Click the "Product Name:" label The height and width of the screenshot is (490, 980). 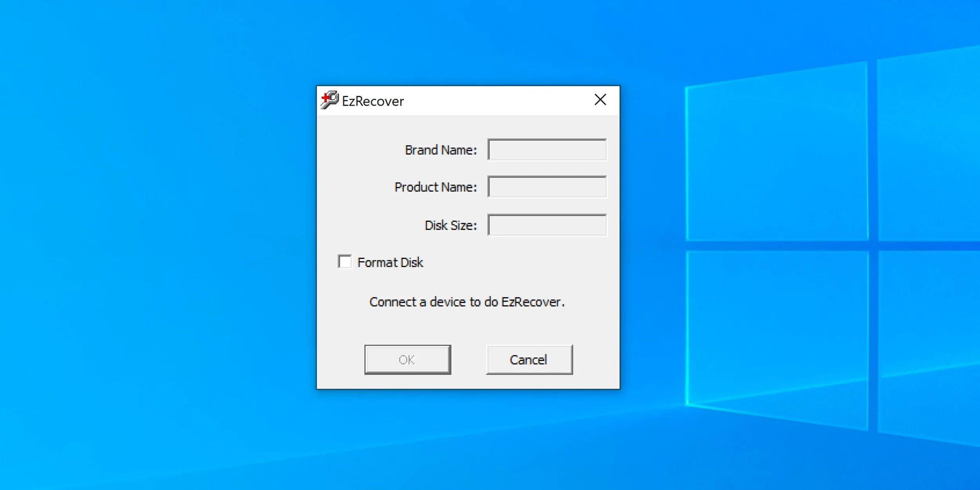coord(436,187)
